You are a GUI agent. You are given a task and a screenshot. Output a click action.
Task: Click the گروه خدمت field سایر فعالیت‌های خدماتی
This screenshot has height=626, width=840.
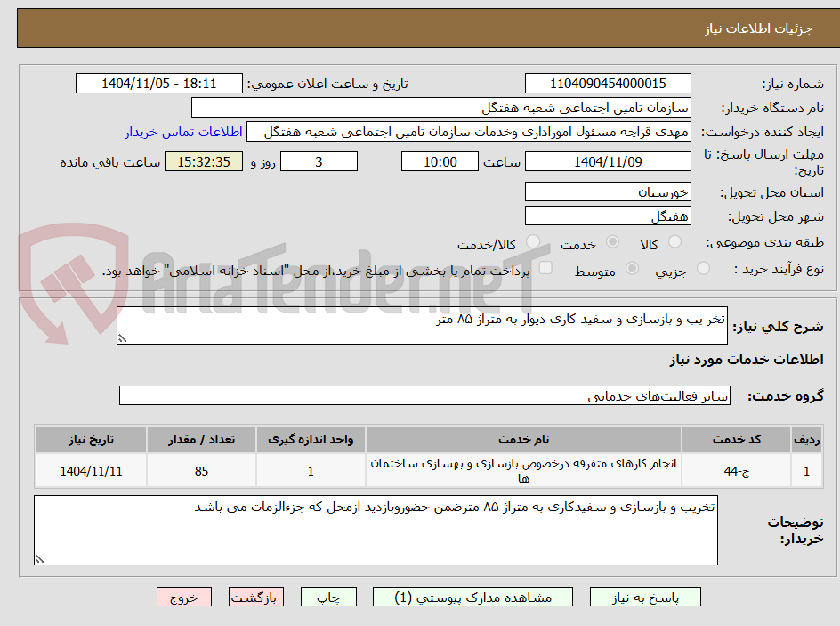coord(424,395)
